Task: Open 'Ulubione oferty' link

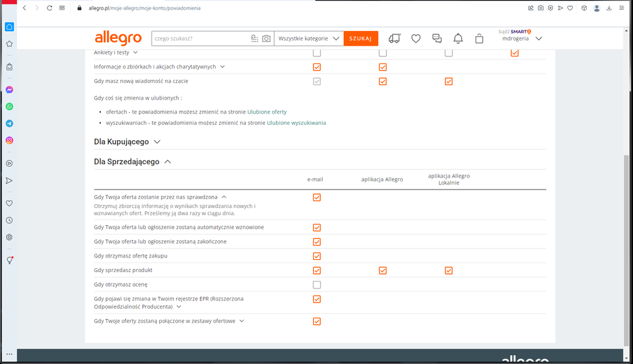Action: click(267, 112)
